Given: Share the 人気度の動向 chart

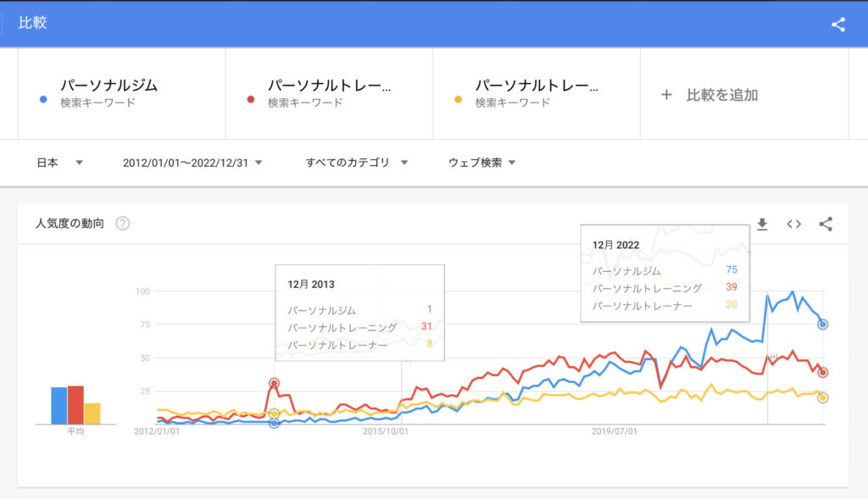Looking at the screenshot, I should [x=826, y=224].
